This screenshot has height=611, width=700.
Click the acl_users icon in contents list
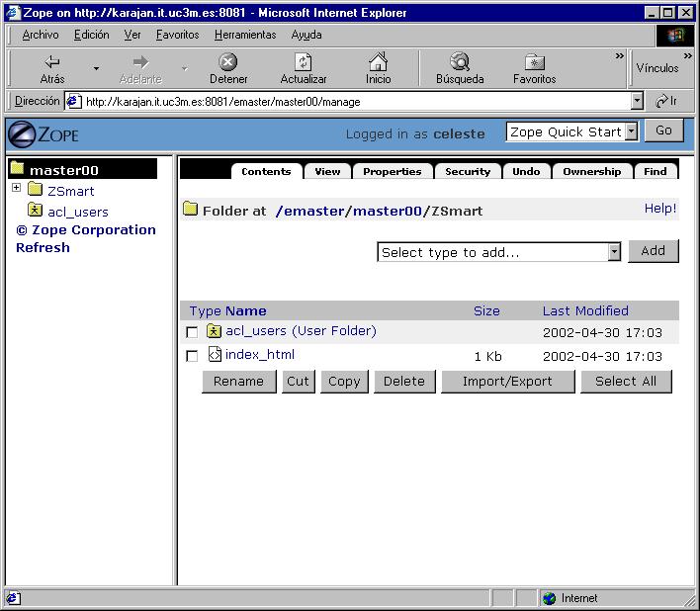point(214,331)
